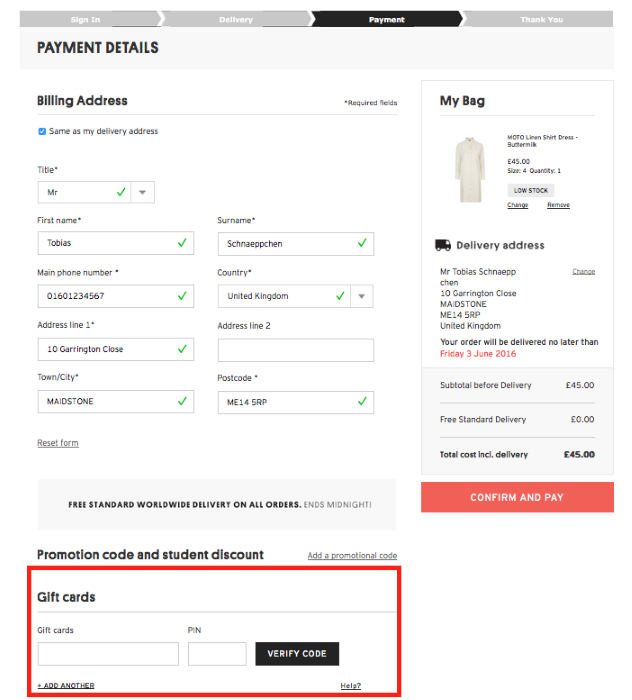Open the gift cards Help link

tap(350, 686)
